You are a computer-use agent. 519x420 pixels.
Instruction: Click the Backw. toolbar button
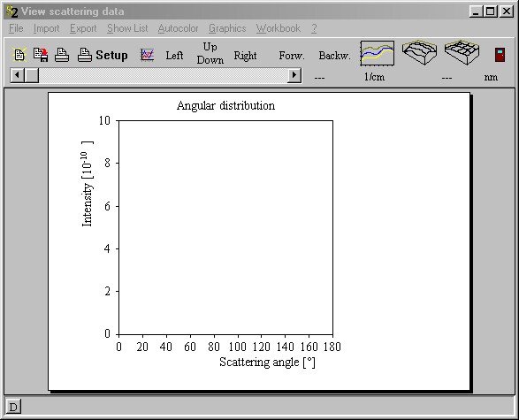pos(334,56)
